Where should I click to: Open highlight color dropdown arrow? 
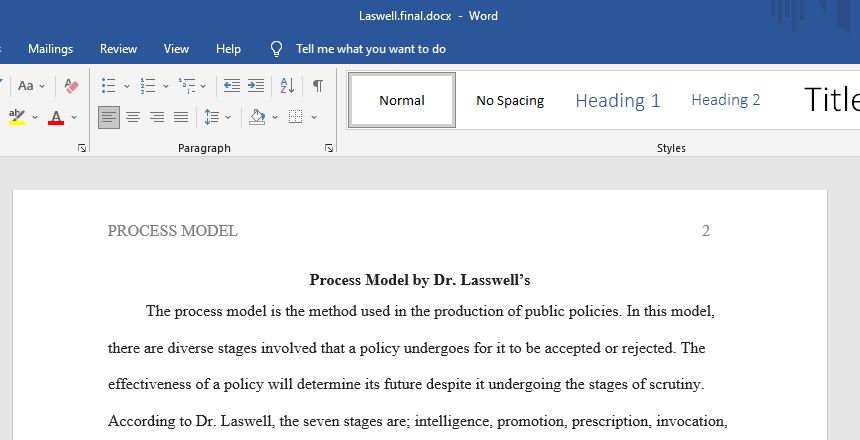point(35,117)
